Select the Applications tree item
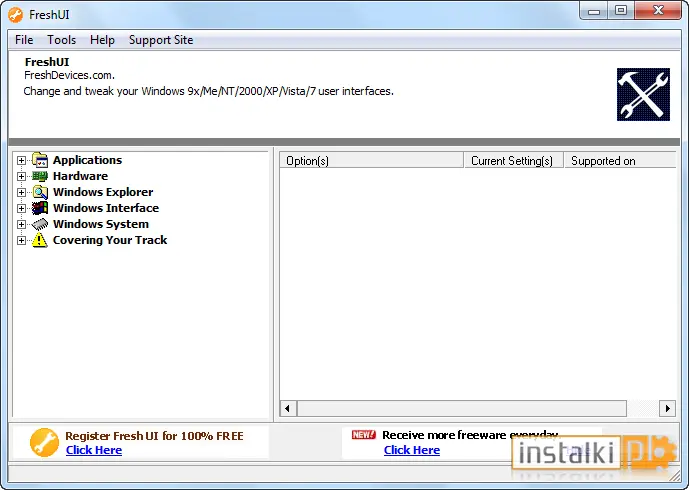 point(87,160)
